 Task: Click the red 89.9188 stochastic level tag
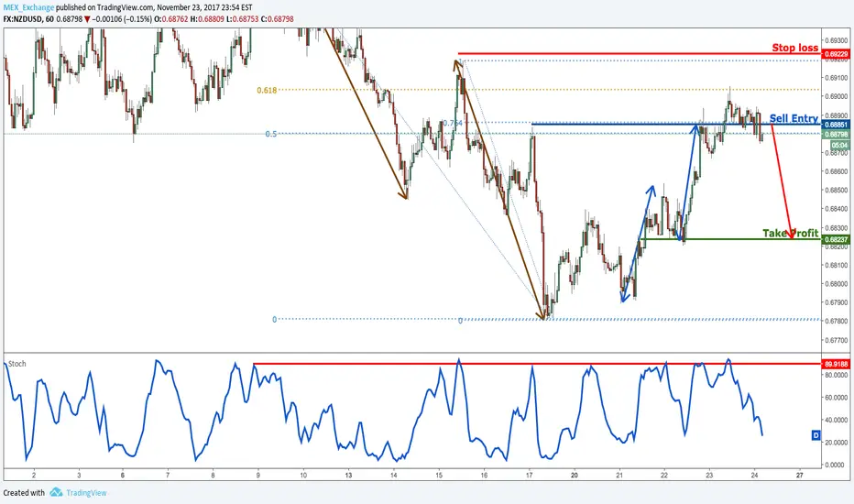(836, 364)
